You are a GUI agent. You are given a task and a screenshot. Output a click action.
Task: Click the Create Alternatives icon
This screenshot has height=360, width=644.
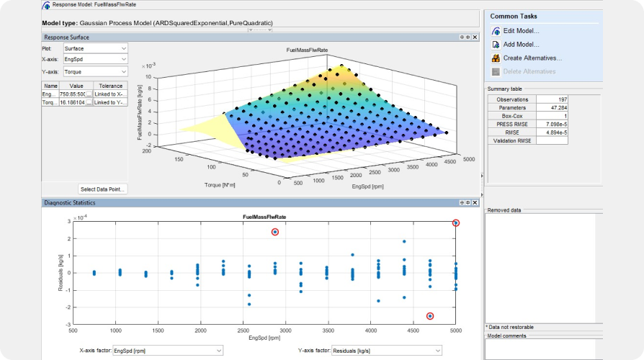pos(496,58)
